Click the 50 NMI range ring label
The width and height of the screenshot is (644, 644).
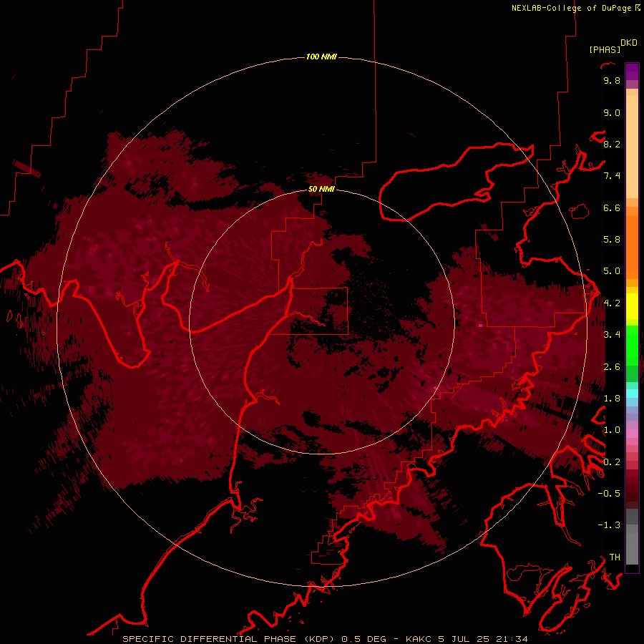click(321, 189)
